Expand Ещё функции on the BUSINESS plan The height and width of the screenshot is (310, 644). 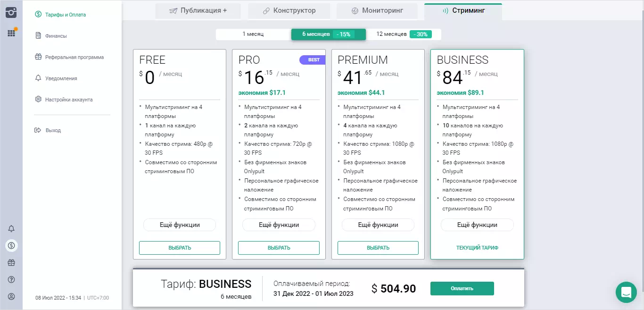point(477,225)
